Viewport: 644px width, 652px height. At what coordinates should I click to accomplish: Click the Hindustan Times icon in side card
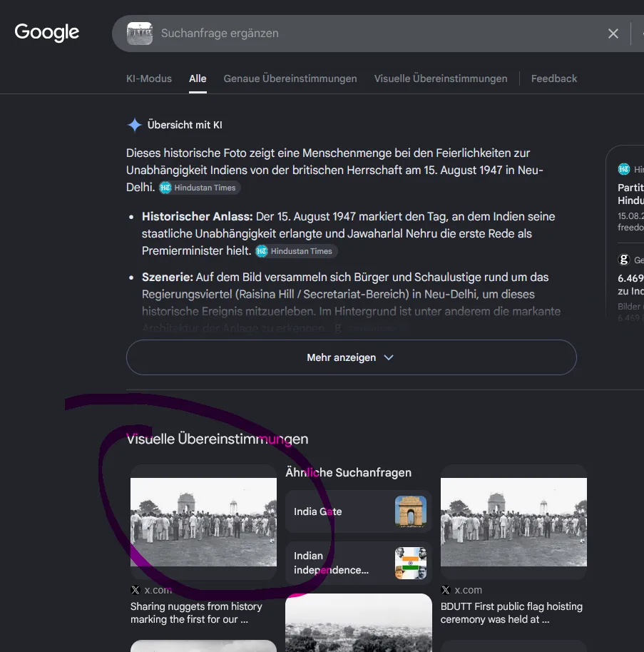(623, 169)
